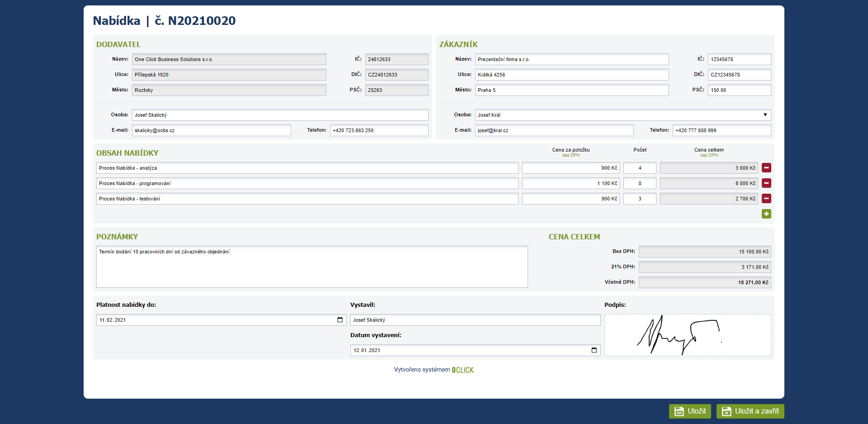Click the Uložit button
Image resolution: width=868 pixels, height=424 pixels.
click(x=690, y=411)
